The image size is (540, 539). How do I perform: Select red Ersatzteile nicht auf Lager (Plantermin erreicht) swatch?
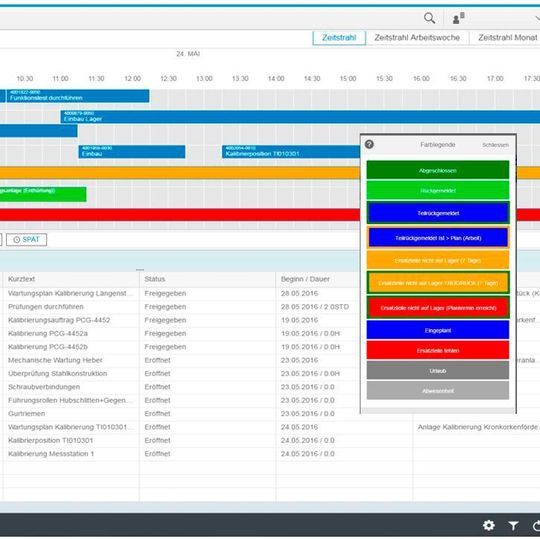438,307
